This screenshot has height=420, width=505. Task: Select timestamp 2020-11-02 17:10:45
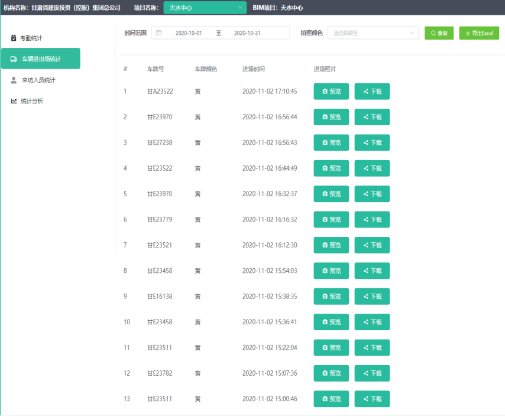click(270, 92)
